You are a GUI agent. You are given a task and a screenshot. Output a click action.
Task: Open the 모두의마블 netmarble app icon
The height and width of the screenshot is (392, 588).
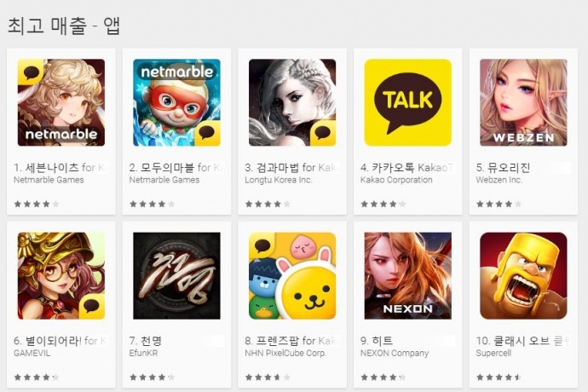[176, 102]
